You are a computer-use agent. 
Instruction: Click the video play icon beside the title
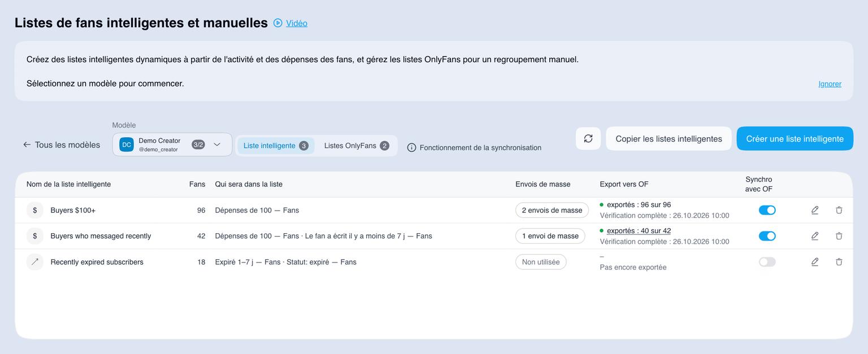click(x=277, y=23)
